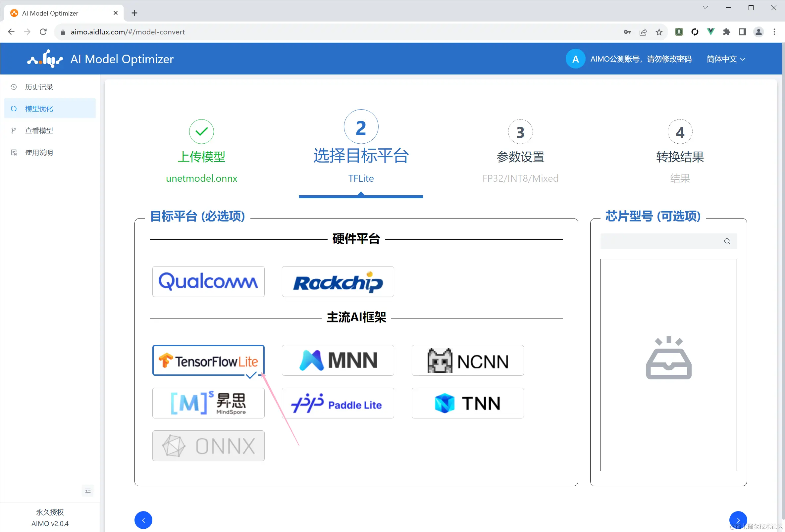Click the search icon in chip model box
This screenshot has width=785, height=532.
[727, 241]
